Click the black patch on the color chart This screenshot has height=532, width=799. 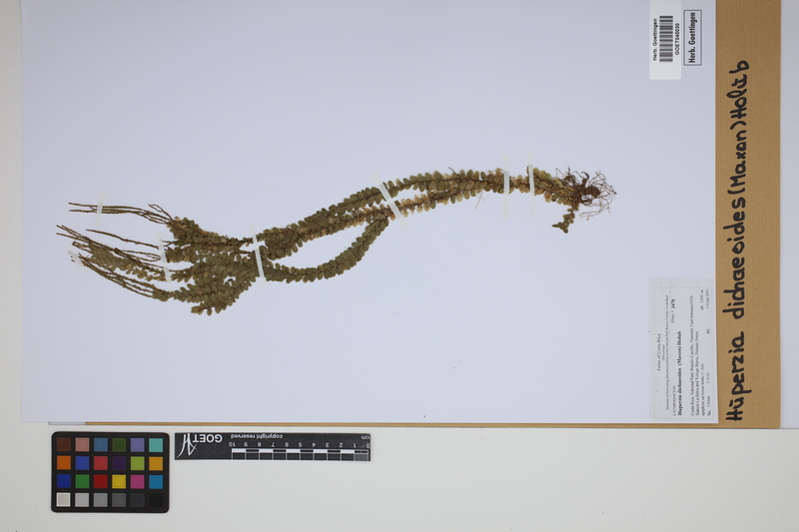pos(155,499)
